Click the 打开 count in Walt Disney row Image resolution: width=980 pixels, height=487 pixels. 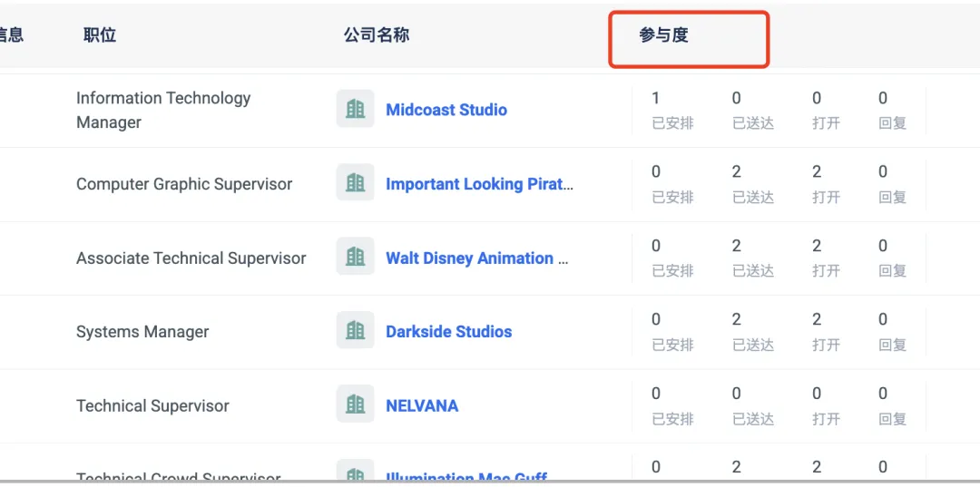817,246
